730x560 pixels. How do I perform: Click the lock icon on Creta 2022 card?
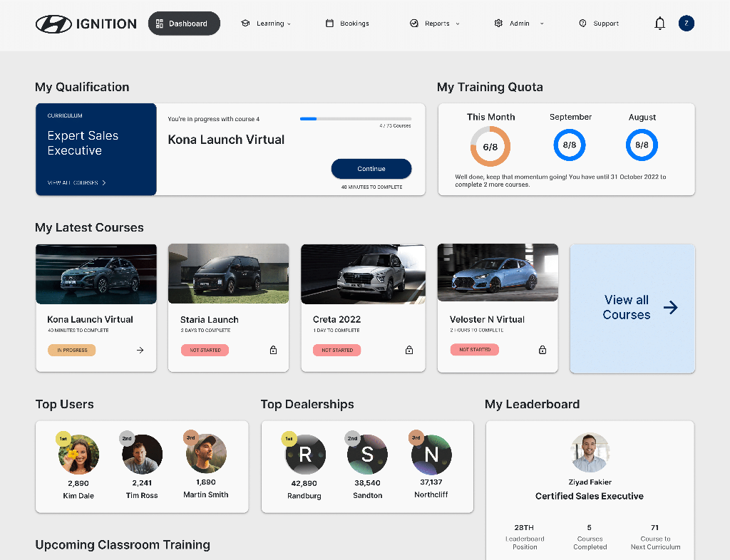pos(408,350)
